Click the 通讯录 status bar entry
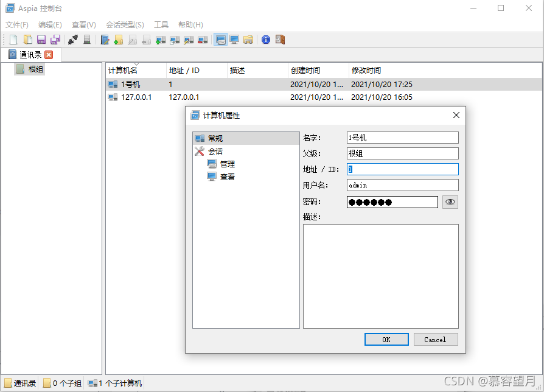Screen dimensions: 544x392 point(20,383)
